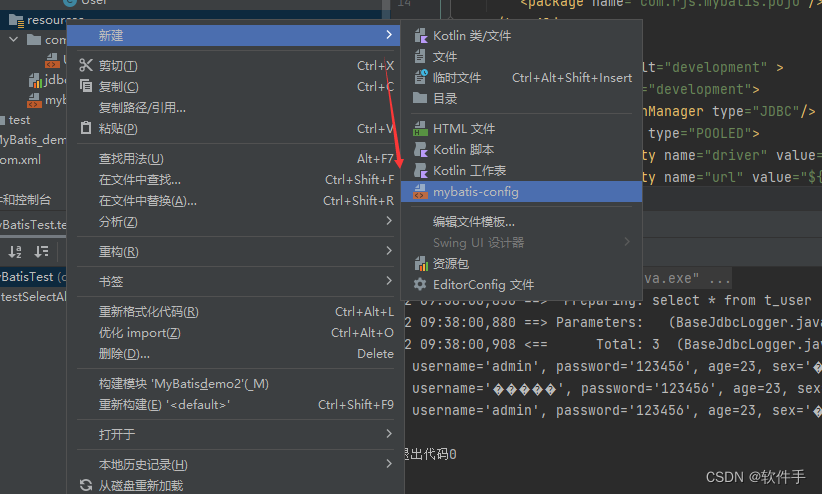Click the copy icon beside 复制
Image resolution: width=822 pixels, height=494 pixels.
(x=86, y=85)
